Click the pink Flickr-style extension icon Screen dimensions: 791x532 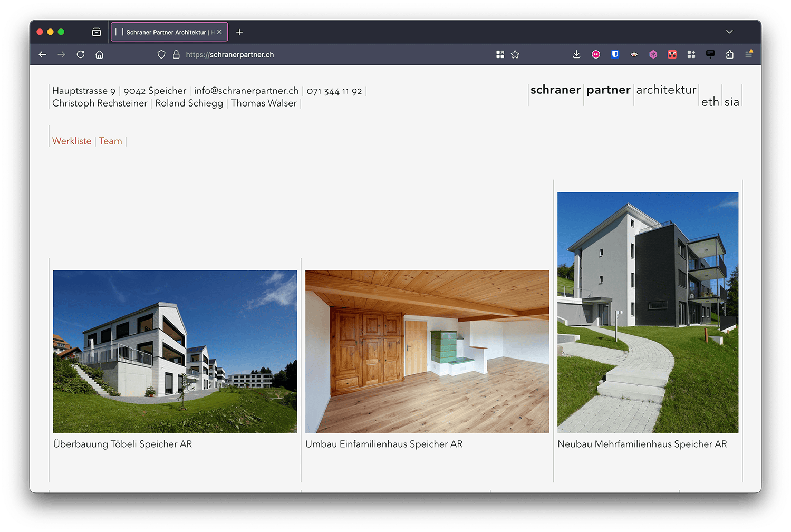[x=596, y=54]
